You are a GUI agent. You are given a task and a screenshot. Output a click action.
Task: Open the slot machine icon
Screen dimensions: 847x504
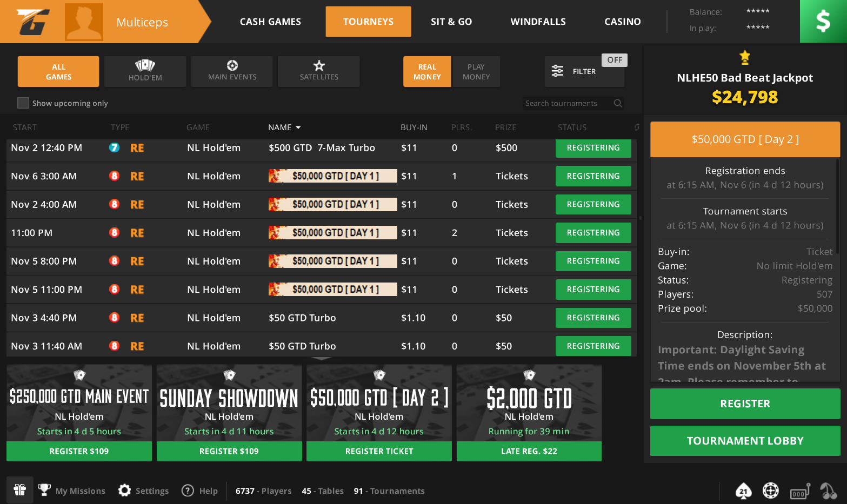pyautogui.click(x=799, y=490)
